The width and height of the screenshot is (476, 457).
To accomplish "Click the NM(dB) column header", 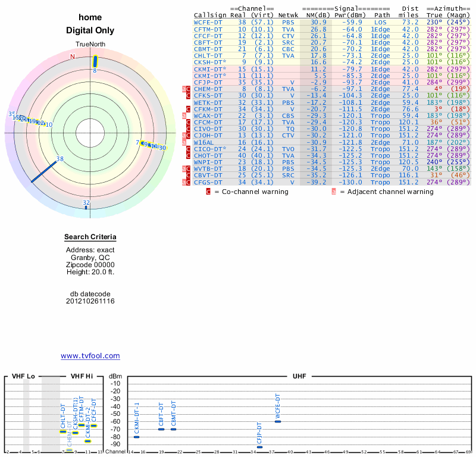I will pos(318,15).
